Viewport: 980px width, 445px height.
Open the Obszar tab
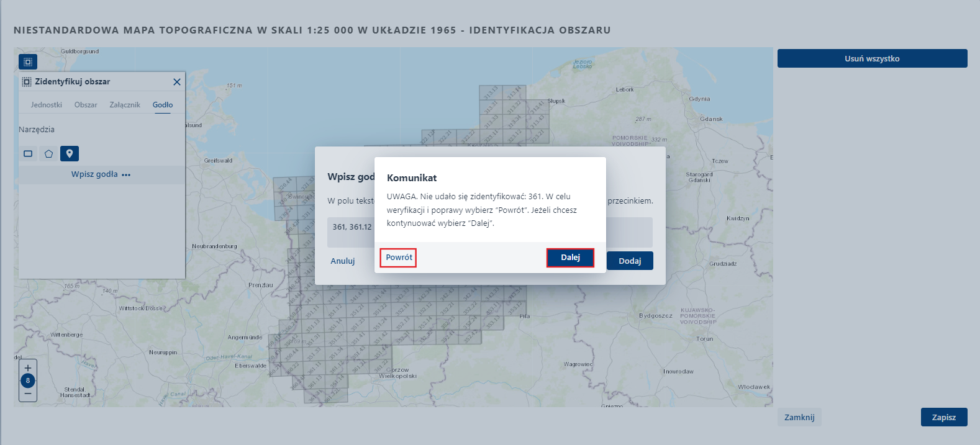(86, 105)
